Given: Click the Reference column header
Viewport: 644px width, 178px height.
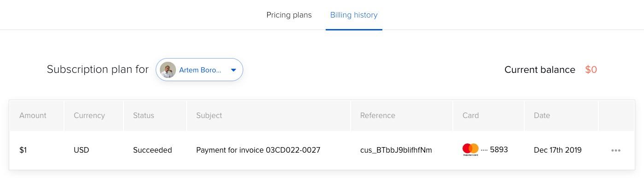Looking at the screenshot, I should tap(378, 115).
